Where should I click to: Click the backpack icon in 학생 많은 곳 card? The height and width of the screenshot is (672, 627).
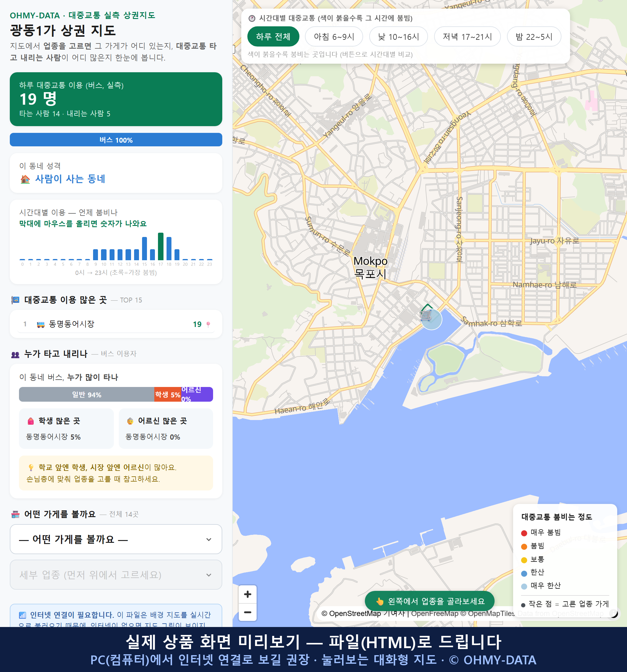[31, 421]
